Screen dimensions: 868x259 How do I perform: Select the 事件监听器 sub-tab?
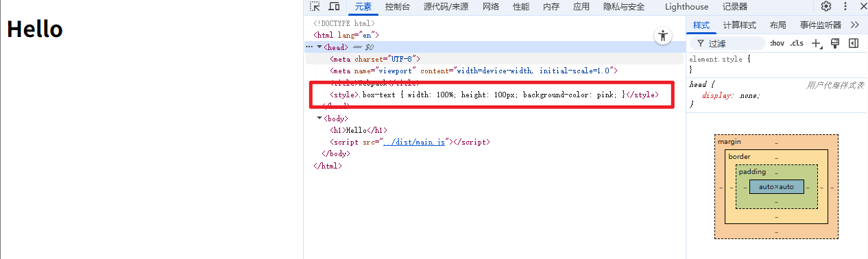tap(821, 25)
